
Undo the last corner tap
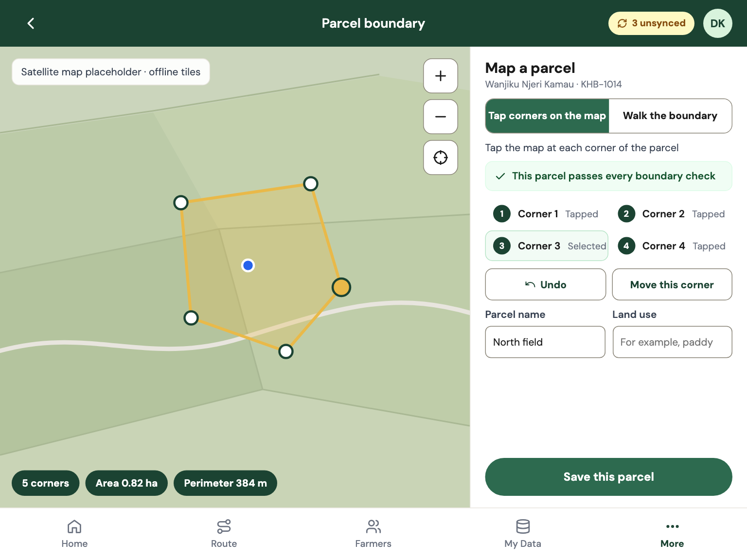pos(546,284)
